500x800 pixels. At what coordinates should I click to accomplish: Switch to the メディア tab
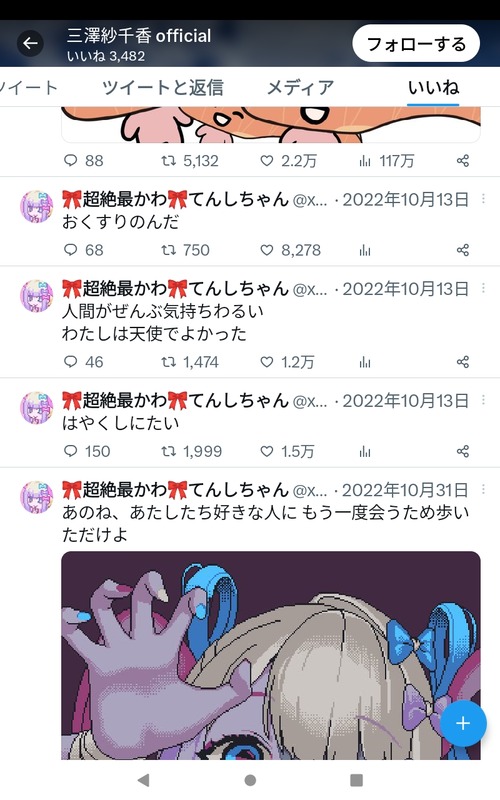point(301,87)
